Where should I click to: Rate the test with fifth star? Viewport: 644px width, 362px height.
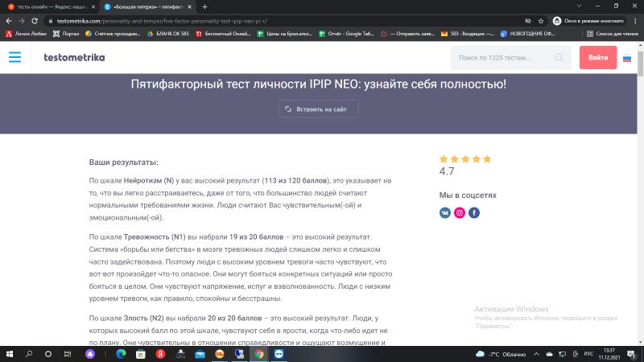485,159
